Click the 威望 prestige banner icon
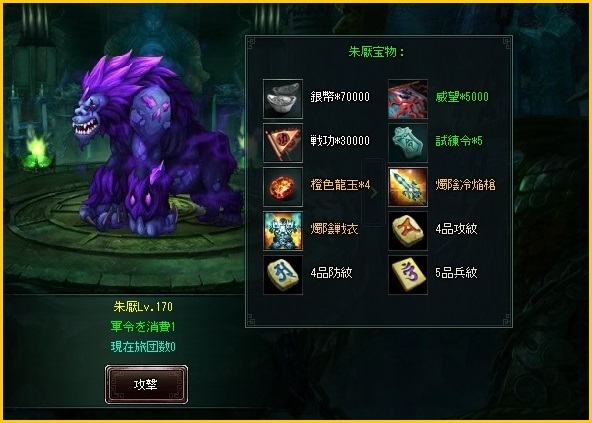The height and width of the screenshot is (423, 592). [x=408, y=99]
